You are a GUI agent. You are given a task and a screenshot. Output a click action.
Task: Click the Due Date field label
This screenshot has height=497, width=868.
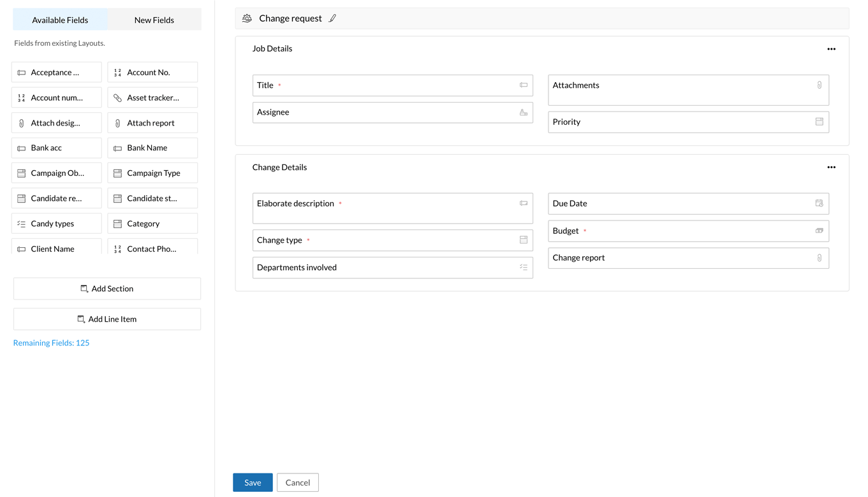(570, 203)
